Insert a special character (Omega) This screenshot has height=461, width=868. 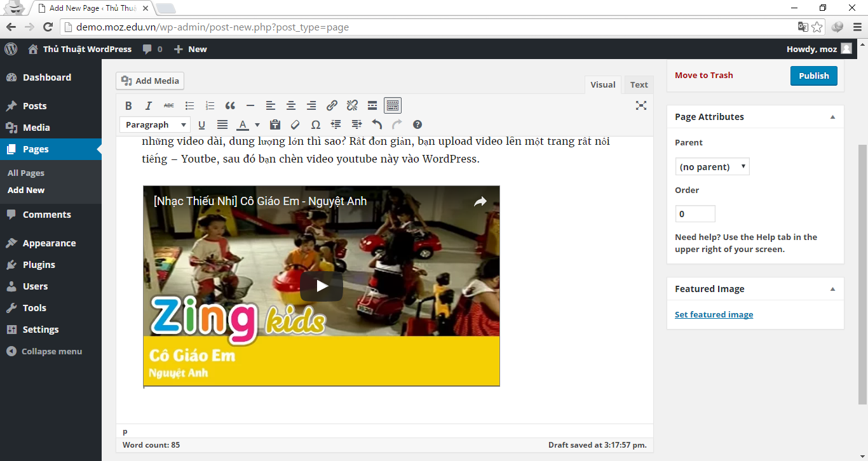316,124
